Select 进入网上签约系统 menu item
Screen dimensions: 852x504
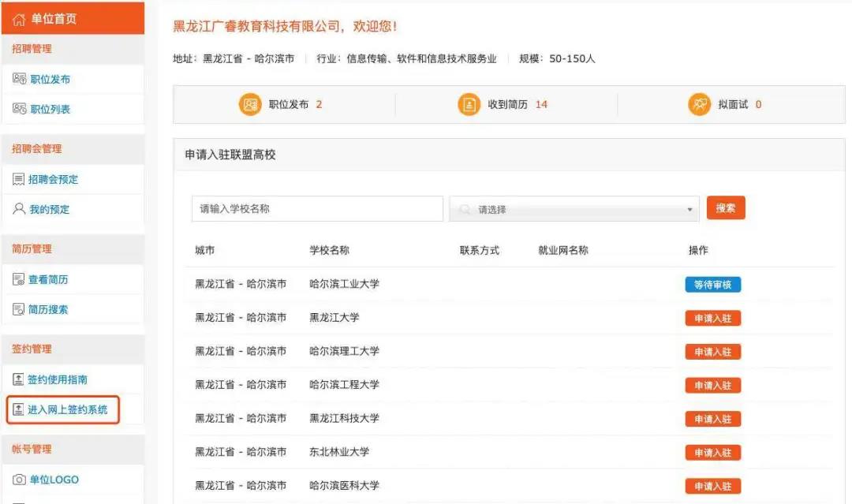click(x=67, y=409)
